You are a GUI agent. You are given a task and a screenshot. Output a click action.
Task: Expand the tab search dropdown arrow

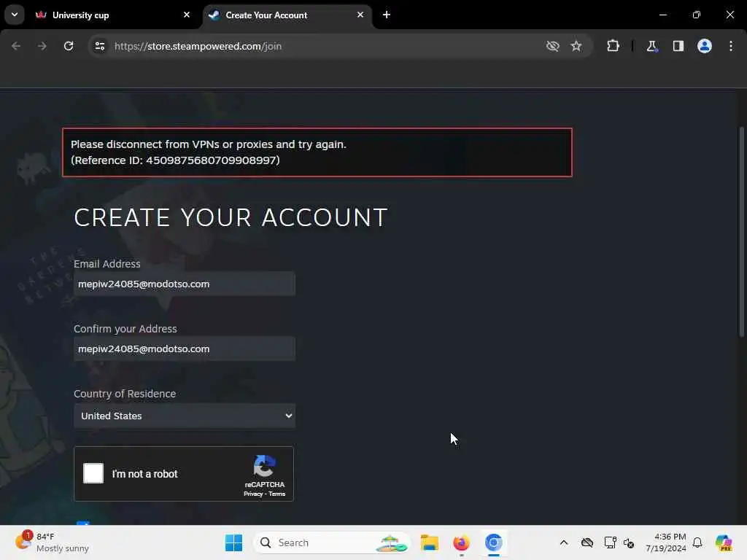click(15, 15)
